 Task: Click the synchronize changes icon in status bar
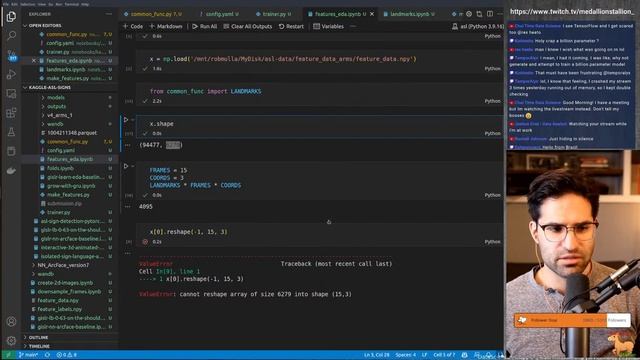[x=47, y=355]
